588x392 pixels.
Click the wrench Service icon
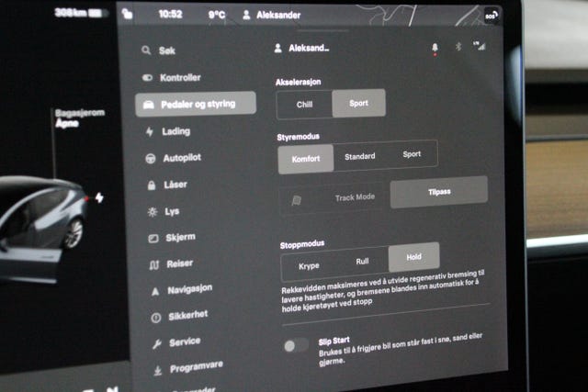pos(157,344)
